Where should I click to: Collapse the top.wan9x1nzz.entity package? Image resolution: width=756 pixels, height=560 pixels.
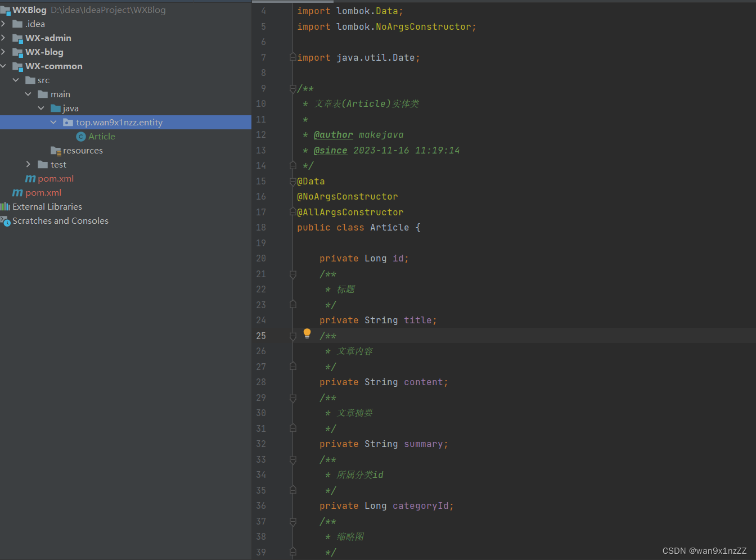click(x=53, y=122)
